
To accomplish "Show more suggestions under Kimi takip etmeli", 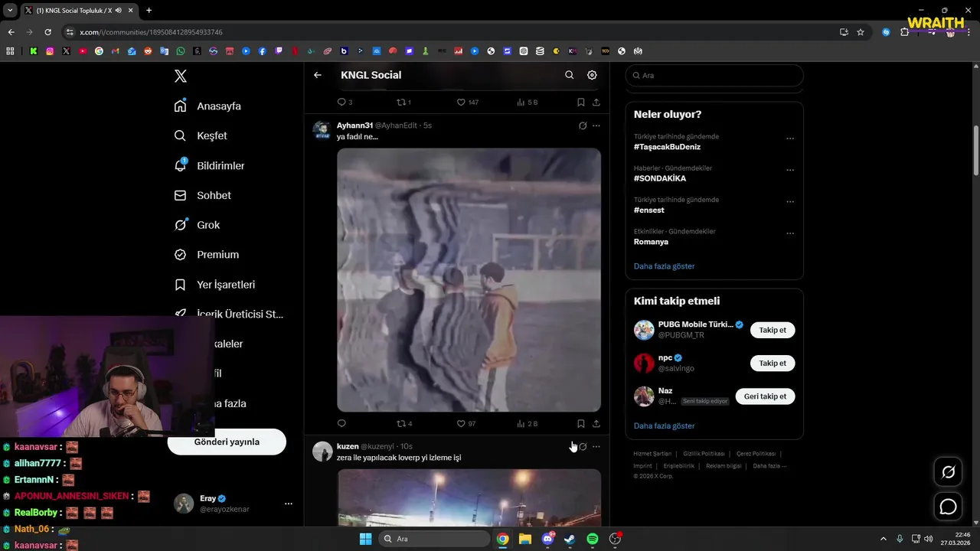I will coord(664,426).
